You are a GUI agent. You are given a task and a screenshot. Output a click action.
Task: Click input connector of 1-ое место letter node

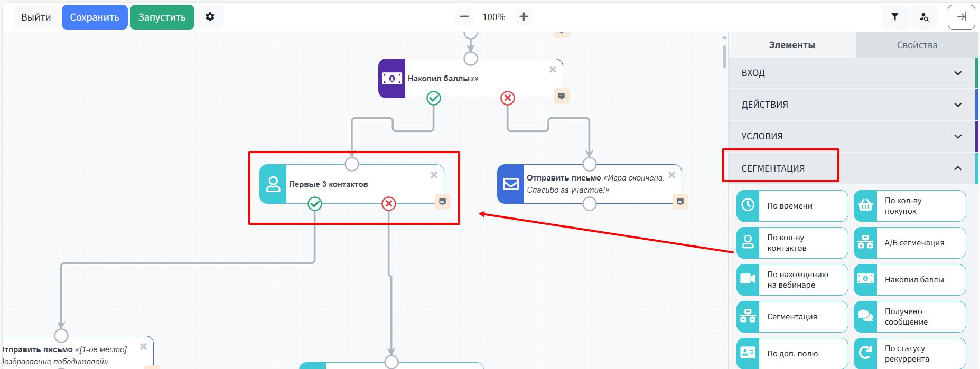coord(61,336)
